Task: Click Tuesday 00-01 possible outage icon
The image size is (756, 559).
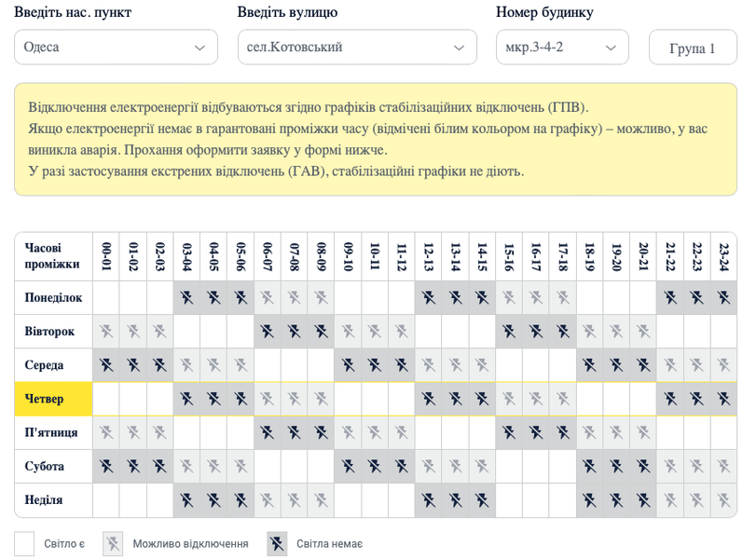Action: (x=106, y=332)
